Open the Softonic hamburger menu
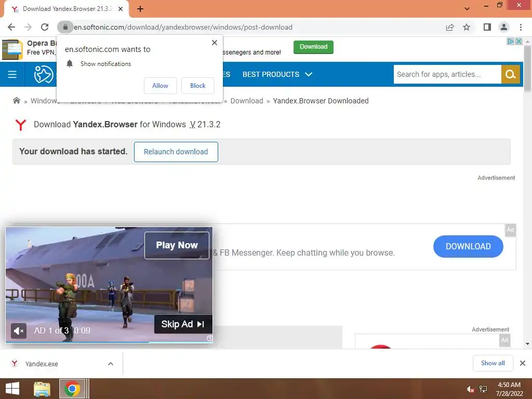 click(12, 74)
